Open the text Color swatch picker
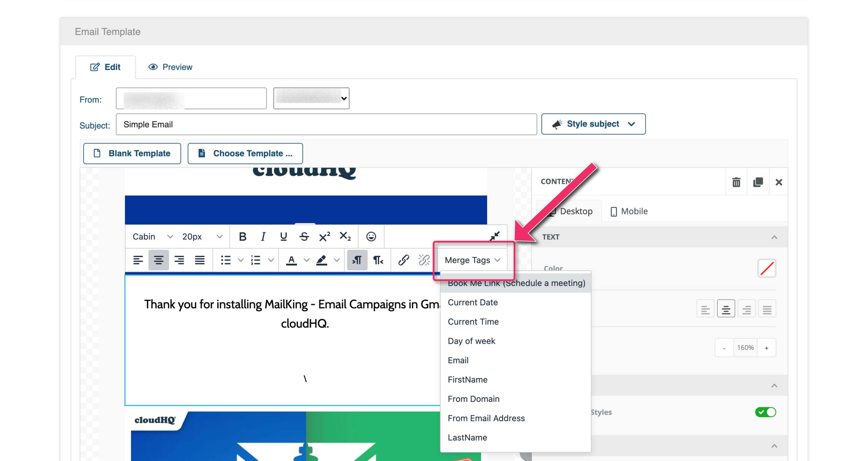Screen dimensions: 868x461 [767, 268]
